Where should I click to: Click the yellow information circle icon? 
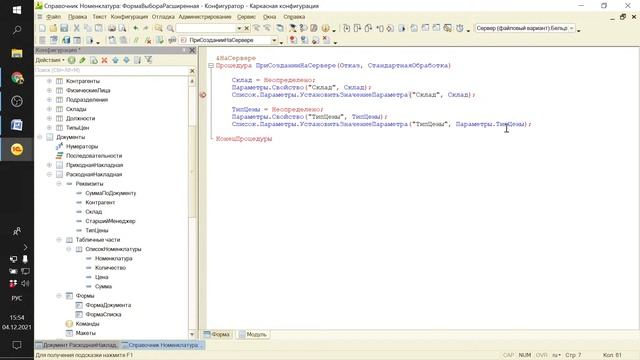point(325,28)
